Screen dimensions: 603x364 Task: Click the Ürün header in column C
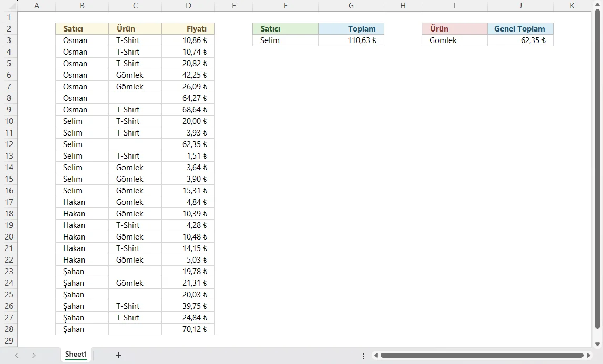[x=135, y=29]
